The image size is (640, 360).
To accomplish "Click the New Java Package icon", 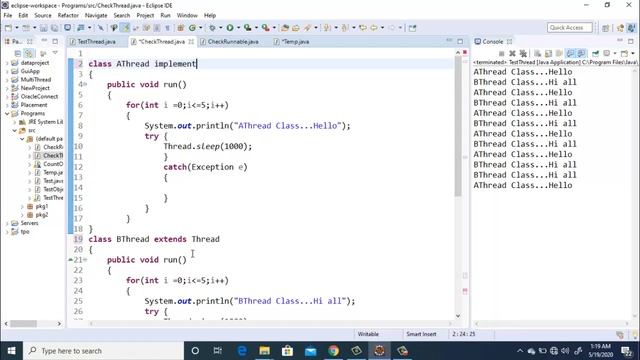I will point(180,28).
